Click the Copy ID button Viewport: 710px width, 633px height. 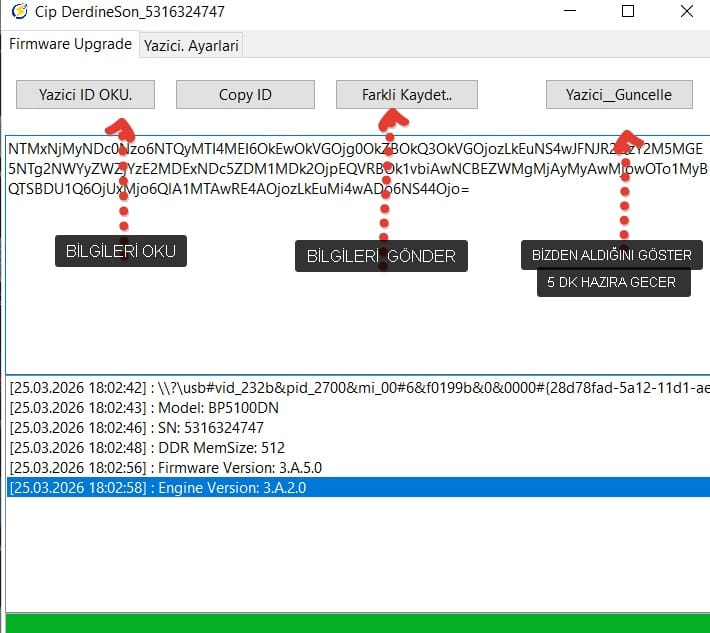tap(245, 95)
